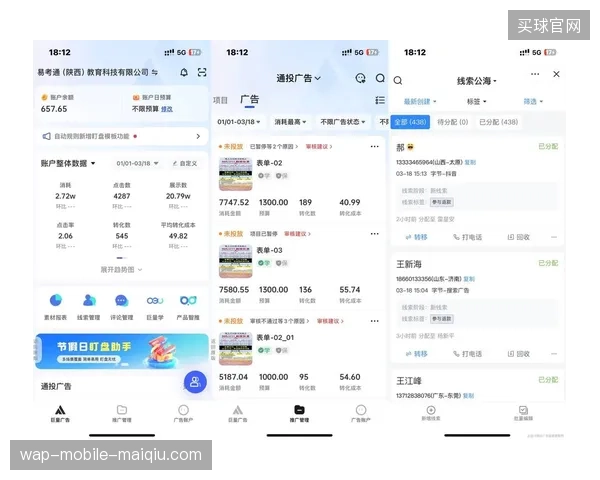
Task: Open the 消耗最高 sort dropdown
Action: coord(290,122)
